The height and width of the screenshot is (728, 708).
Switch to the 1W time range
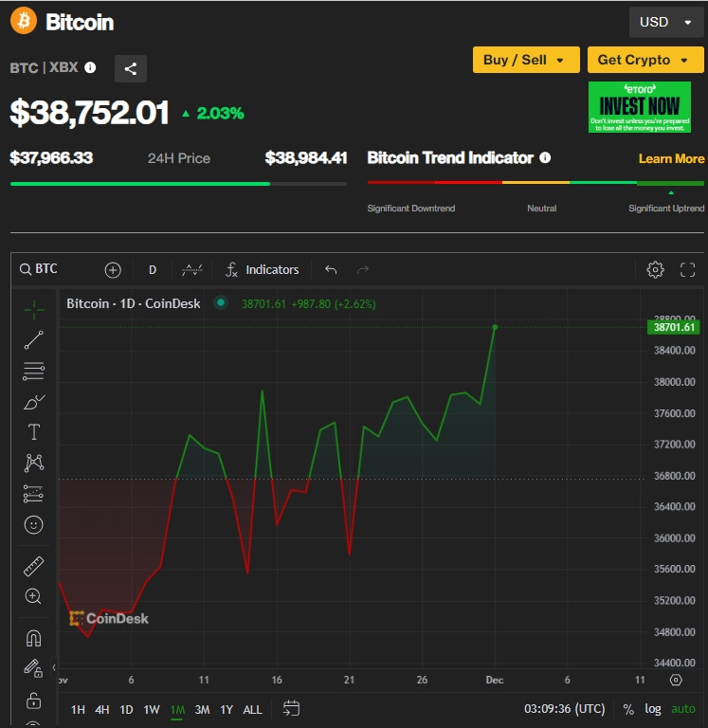(x=152, y=709)
